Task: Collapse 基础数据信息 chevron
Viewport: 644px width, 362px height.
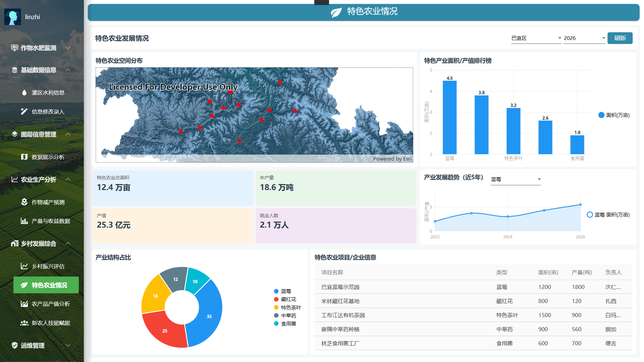Action: 68,70
